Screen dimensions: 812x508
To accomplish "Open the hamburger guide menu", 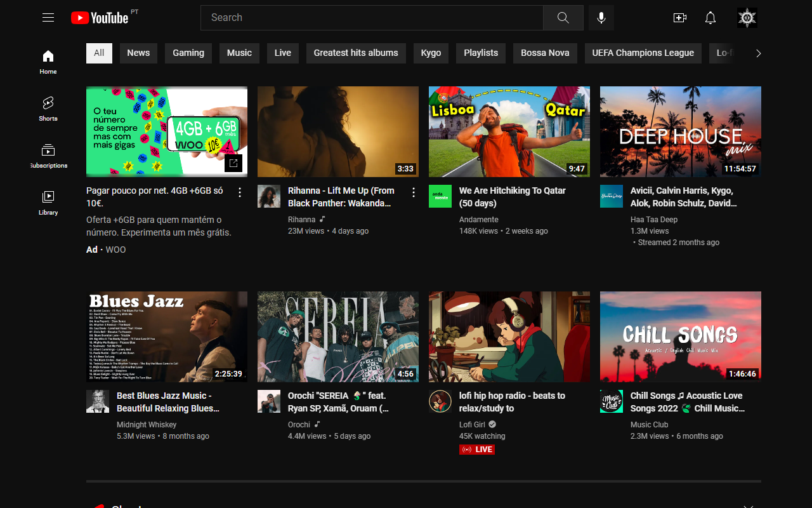I will pyautogui.click(x=48, y=18).
